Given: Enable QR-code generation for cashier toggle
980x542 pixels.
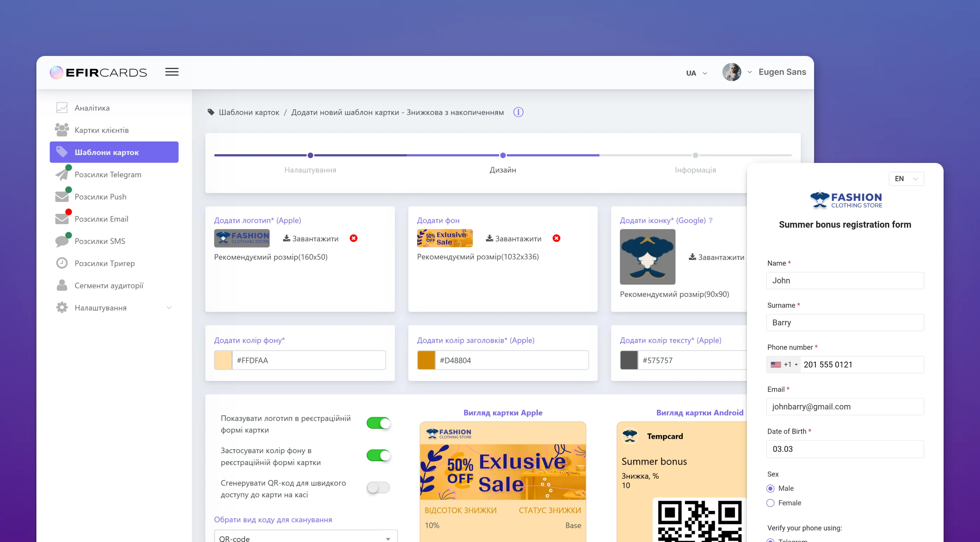Looking at the screenshot, I should point(378,488).
